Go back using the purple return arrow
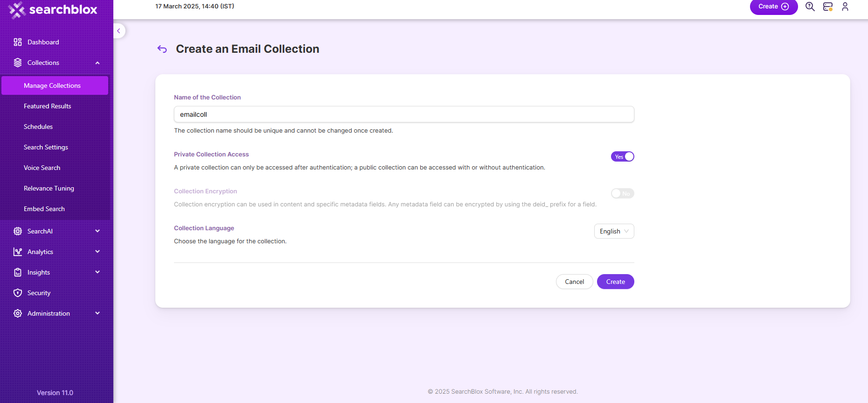Screen dimensions: 868x403 coord(162,49)
